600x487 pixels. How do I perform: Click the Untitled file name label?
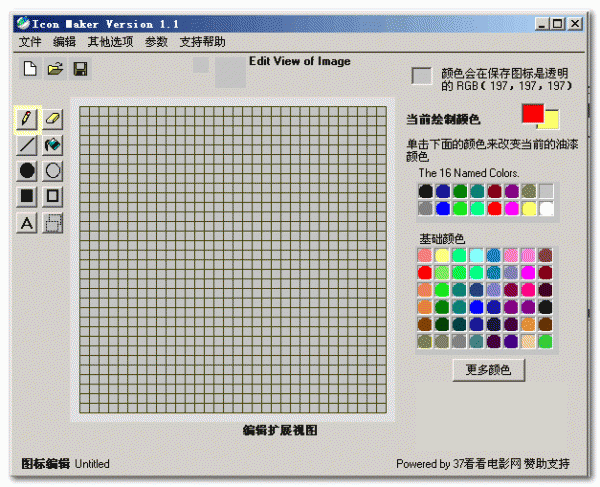[92, 464]
